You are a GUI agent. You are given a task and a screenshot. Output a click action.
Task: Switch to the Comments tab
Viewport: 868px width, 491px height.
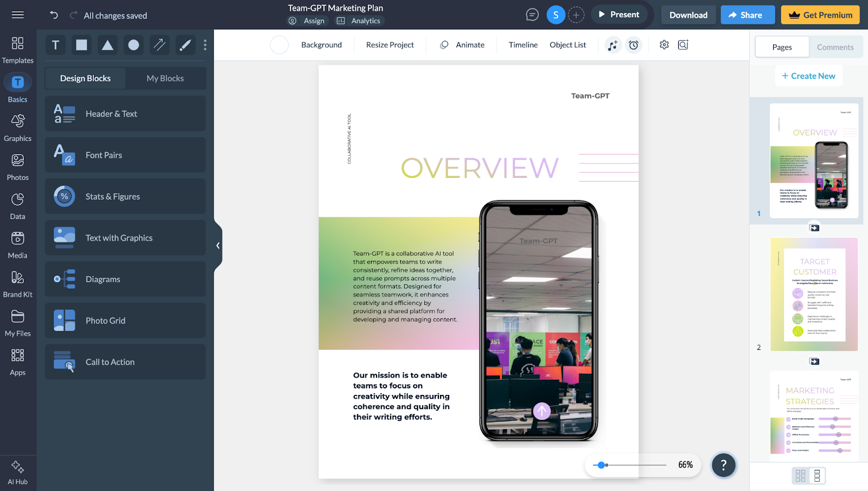point(835,47)
